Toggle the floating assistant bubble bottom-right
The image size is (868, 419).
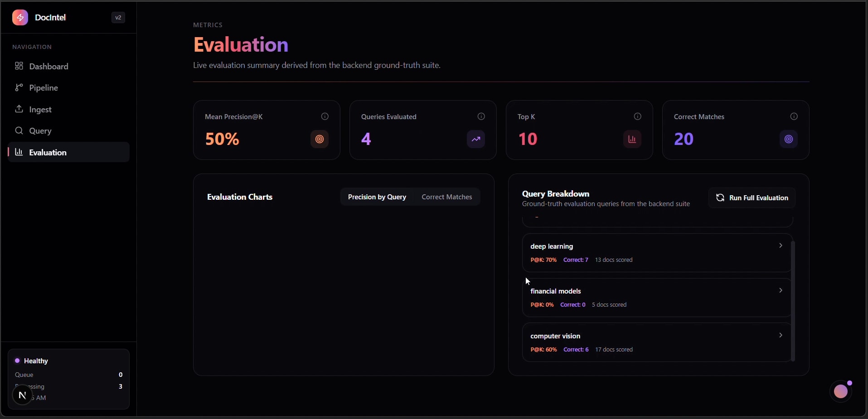(841, 391)
